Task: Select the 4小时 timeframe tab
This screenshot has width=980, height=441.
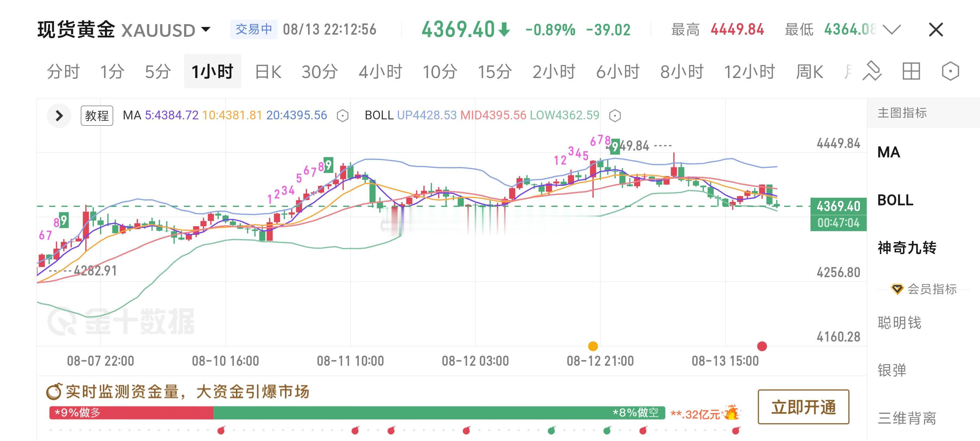Action: [380, 71]
